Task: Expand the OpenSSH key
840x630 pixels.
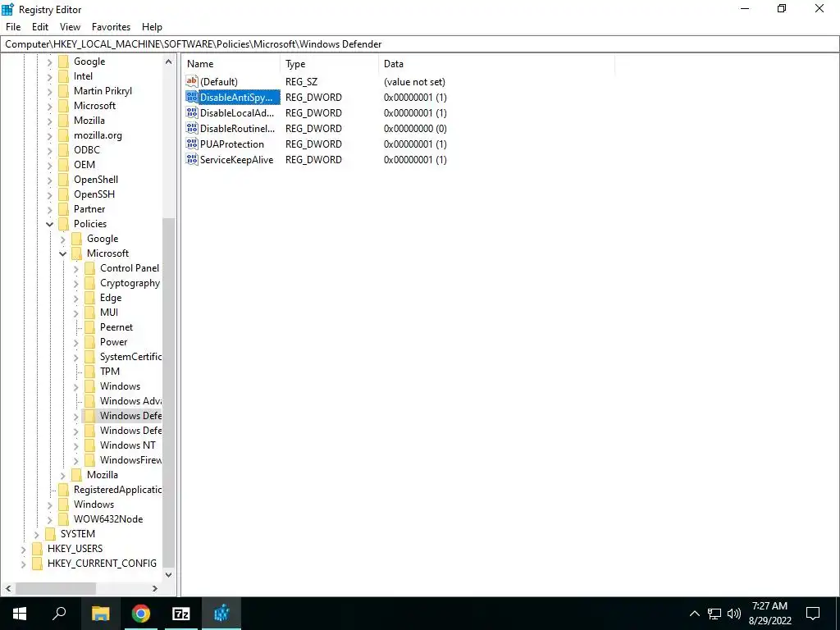Action: pyautogui.click(x=50, y=194)
